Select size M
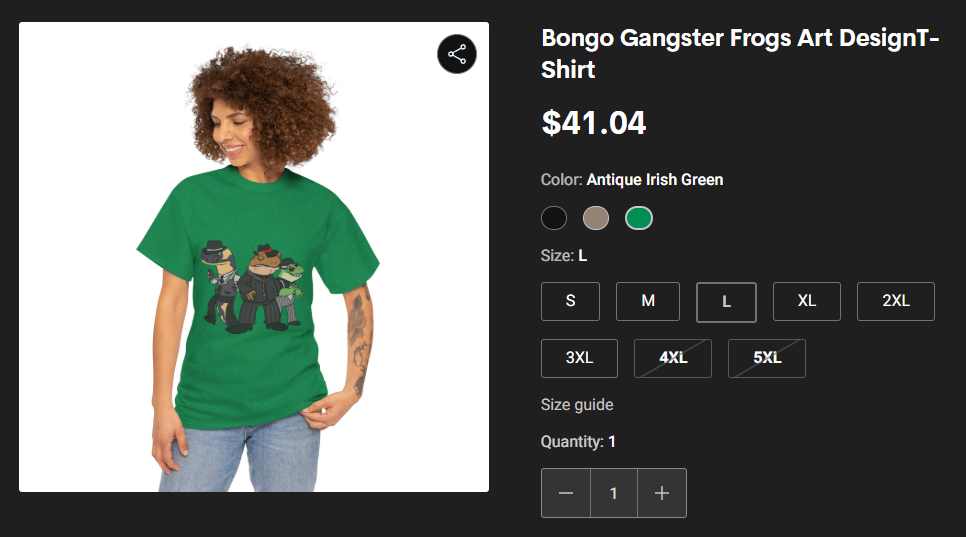This screenshot has height=537, width=966. pyautogui.click(x=648, y=301)
